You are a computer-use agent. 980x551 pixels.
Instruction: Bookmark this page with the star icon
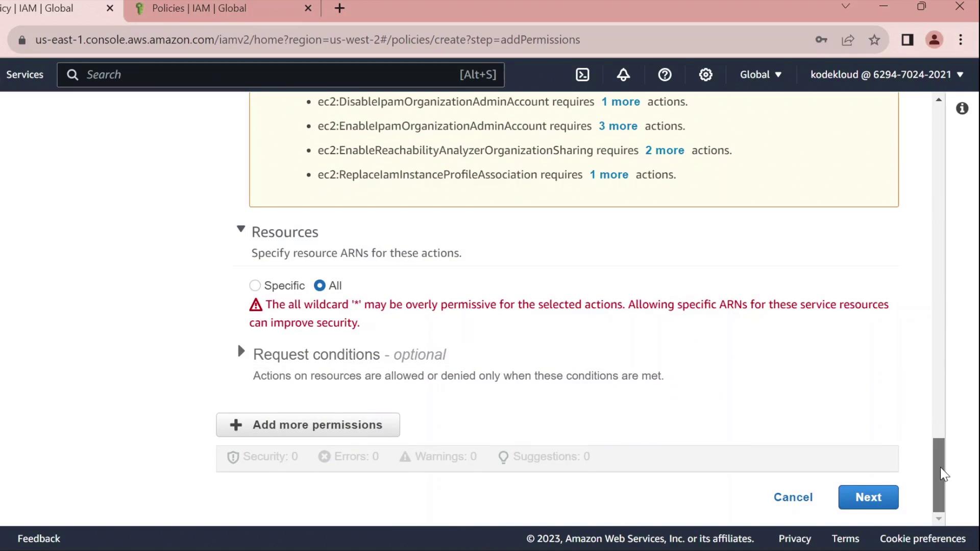pos(874,40)
